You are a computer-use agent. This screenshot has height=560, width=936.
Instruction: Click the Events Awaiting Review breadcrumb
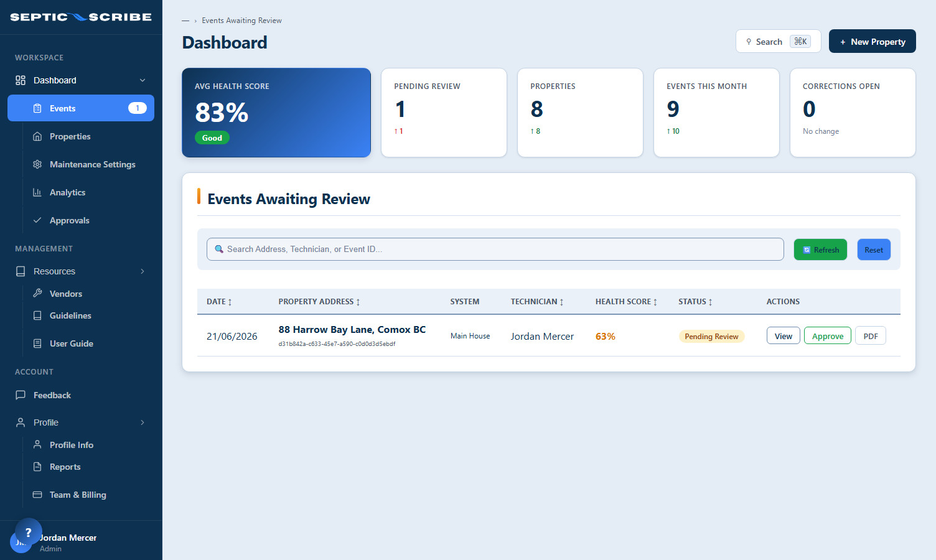click(x=241, y=21)
